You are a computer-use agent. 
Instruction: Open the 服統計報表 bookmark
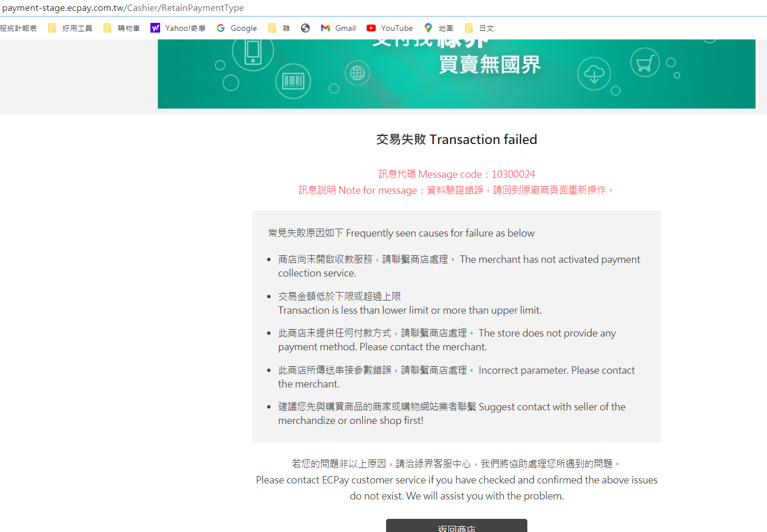18,28
